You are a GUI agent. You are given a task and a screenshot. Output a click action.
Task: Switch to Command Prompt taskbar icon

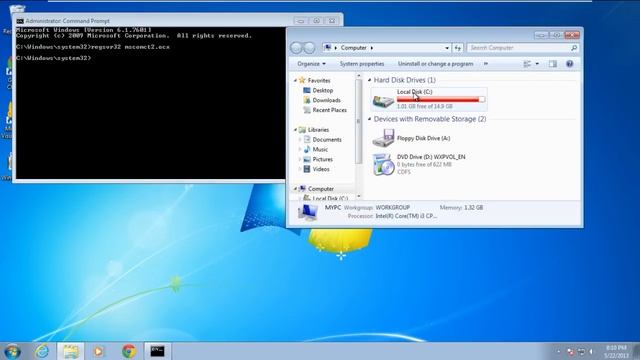pos(158,351)
